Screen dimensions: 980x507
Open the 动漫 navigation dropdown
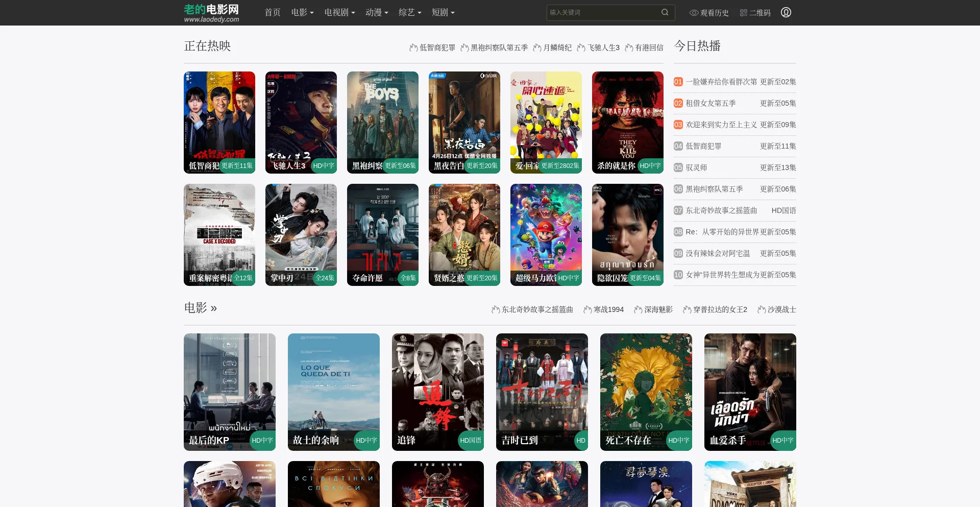coord(377,12)
